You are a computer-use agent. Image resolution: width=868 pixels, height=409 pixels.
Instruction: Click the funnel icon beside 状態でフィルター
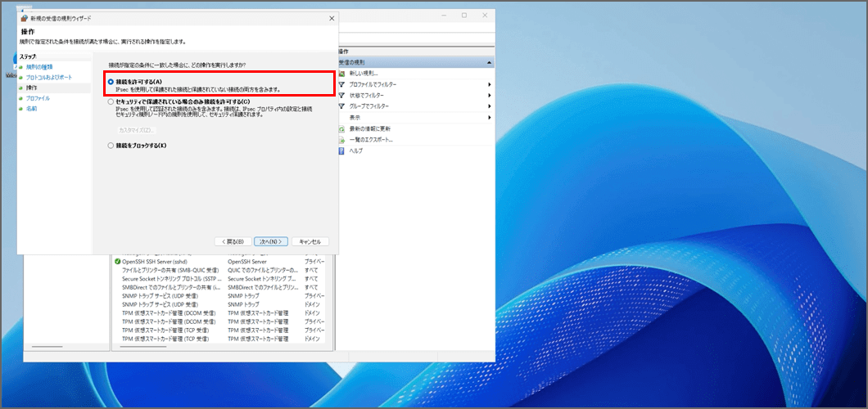coord(341,95)
